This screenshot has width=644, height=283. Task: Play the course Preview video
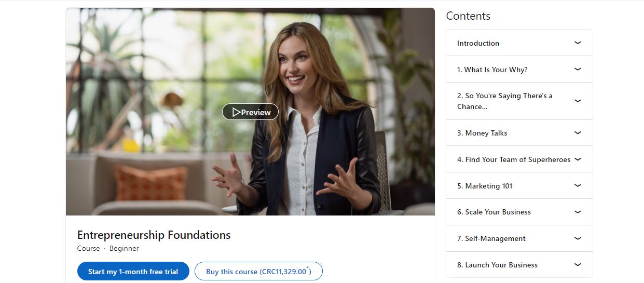click(x=250, y=112)
